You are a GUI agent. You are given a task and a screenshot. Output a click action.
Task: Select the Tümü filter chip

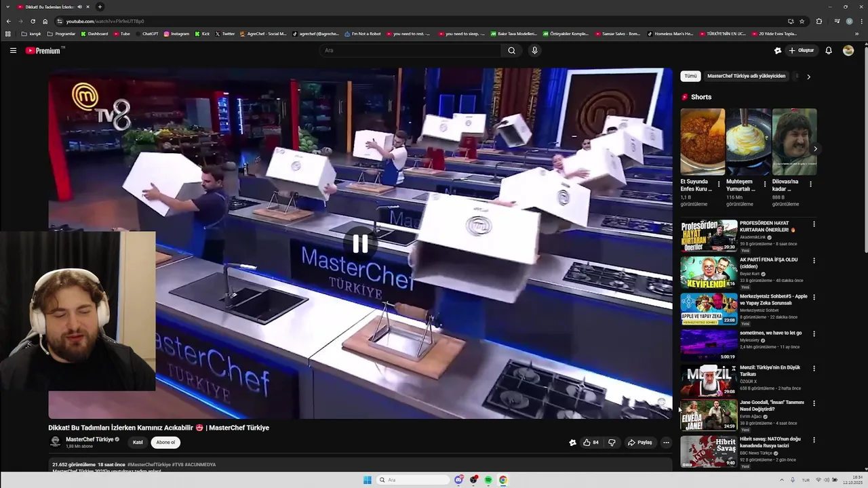(x=690, y=76)
